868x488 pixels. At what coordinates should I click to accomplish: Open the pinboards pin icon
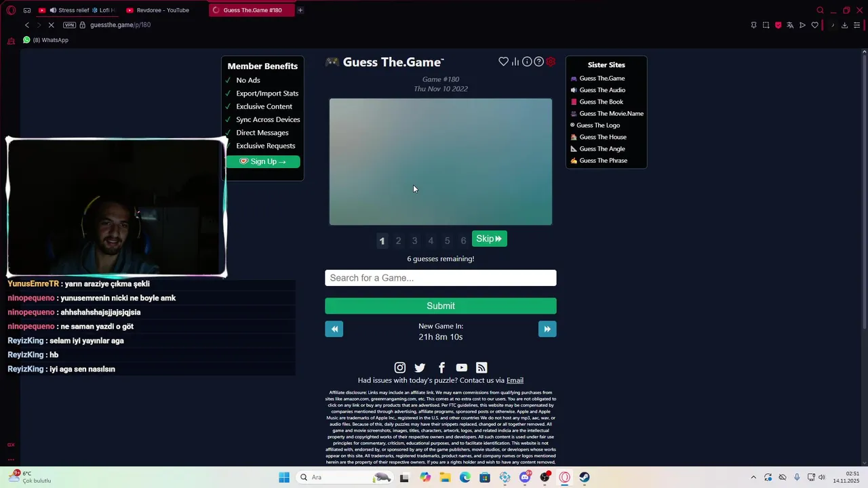[x=753, y=25]
